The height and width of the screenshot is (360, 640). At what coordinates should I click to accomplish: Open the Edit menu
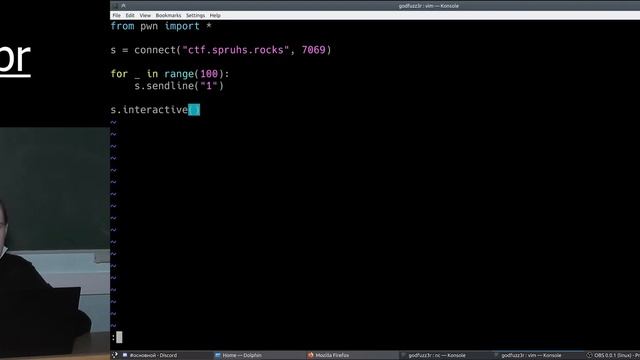pos(130,16)
